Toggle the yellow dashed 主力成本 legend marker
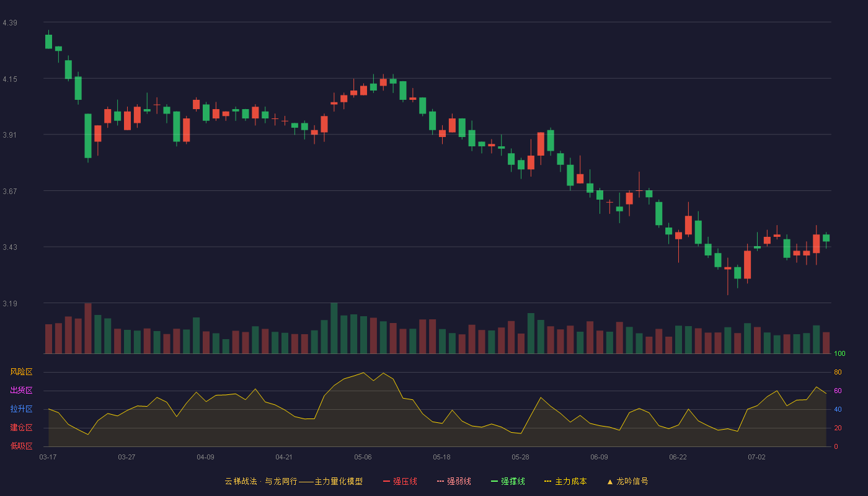This screenshot has height=496, width=868. tap(547, 481)
